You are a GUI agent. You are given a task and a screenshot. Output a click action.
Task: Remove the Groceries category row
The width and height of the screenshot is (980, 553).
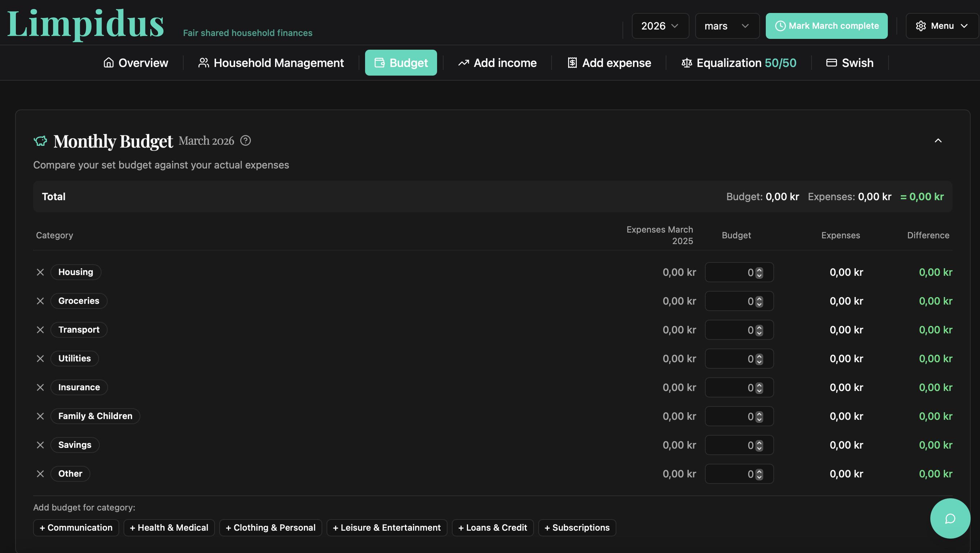pyautogui.click(x=40, y=301)
